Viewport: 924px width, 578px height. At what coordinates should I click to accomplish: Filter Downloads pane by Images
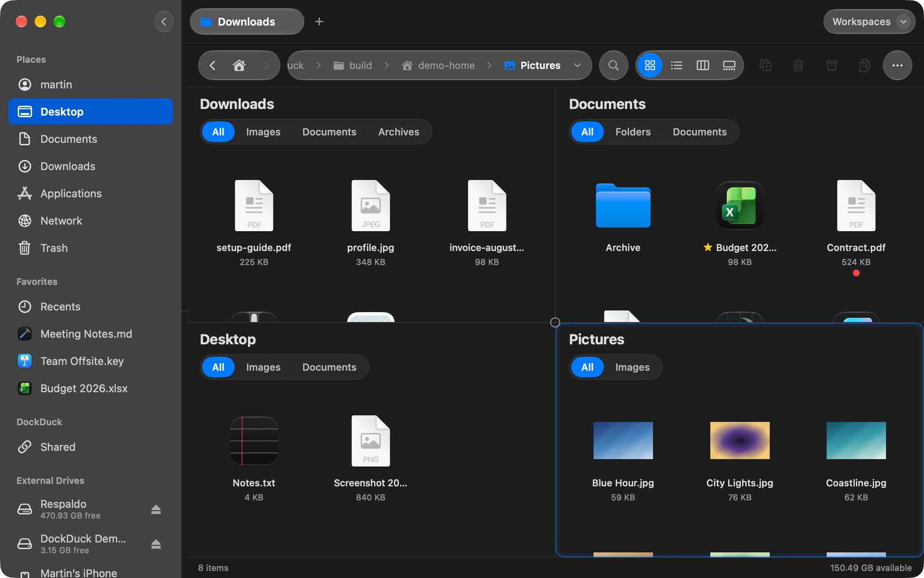tap(263, 132)
